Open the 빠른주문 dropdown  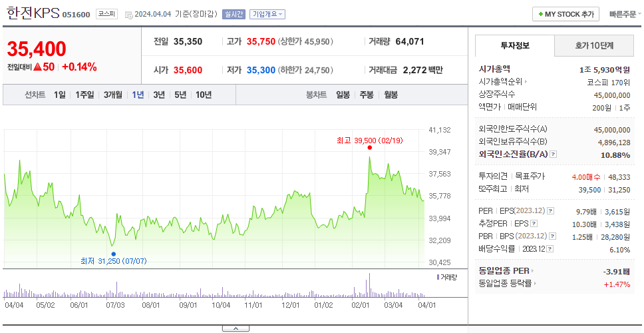tap(625, 14)
